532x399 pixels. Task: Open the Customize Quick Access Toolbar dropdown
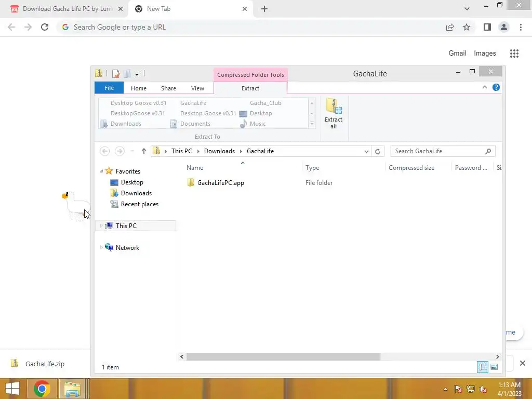pyautogui.click(x=137, y=74)
